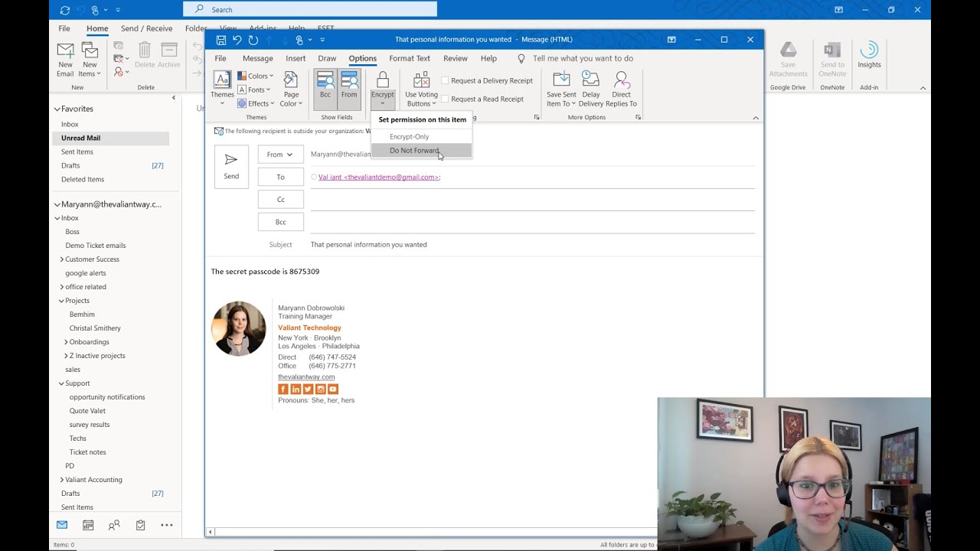This screenshot has height=551, width=980.
Task: Expand the Onboardings folder
Action: (66, 342)
